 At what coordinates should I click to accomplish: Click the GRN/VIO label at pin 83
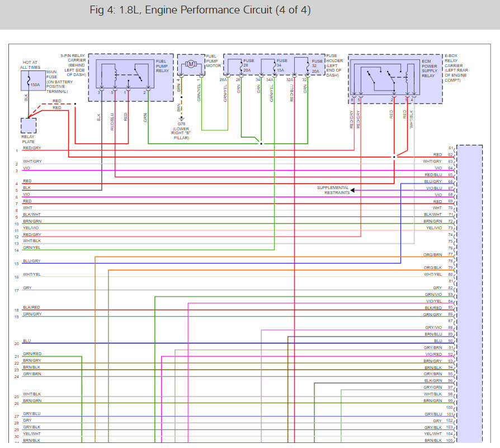coord(433,295)
